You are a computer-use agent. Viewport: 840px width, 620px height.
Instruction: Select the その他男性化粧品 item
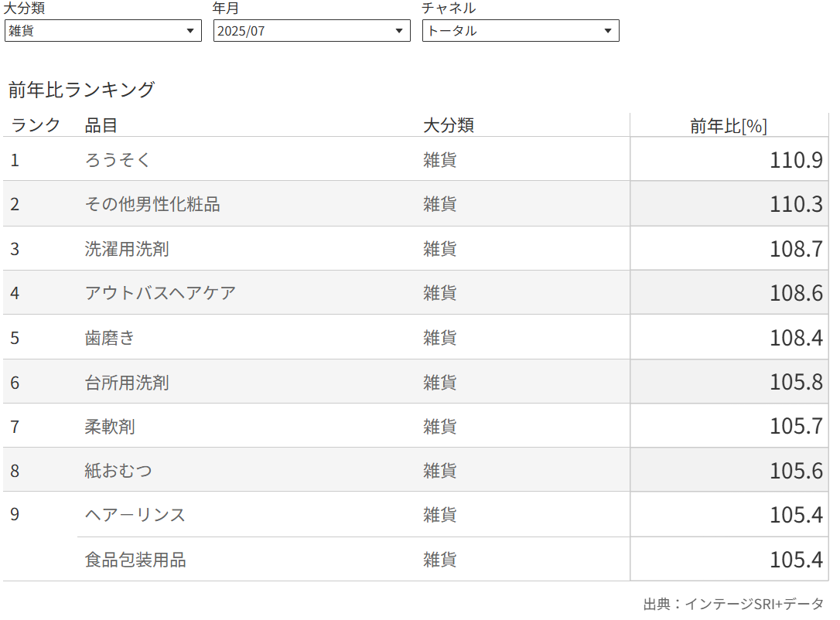click(152, 204)
